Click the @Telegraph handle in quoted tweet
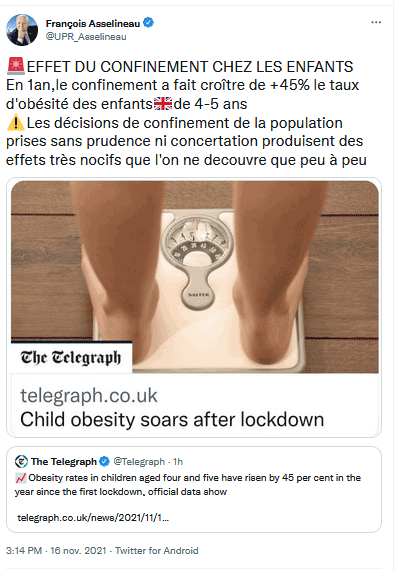This screenshot has width=401, height=572. pyautogui.click(x=139, y=462)
